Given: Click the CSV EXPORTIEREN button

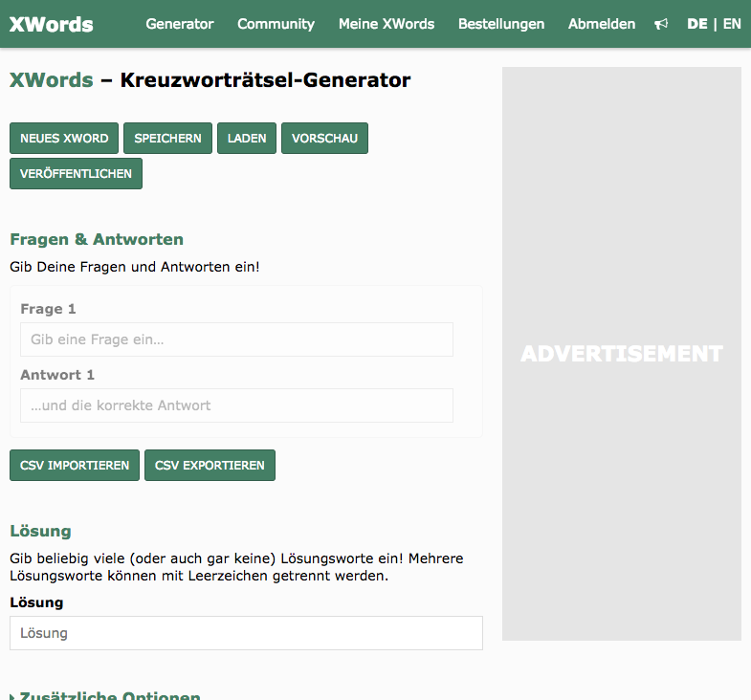Looking at the screenshot, I should (x=210, y=466).
